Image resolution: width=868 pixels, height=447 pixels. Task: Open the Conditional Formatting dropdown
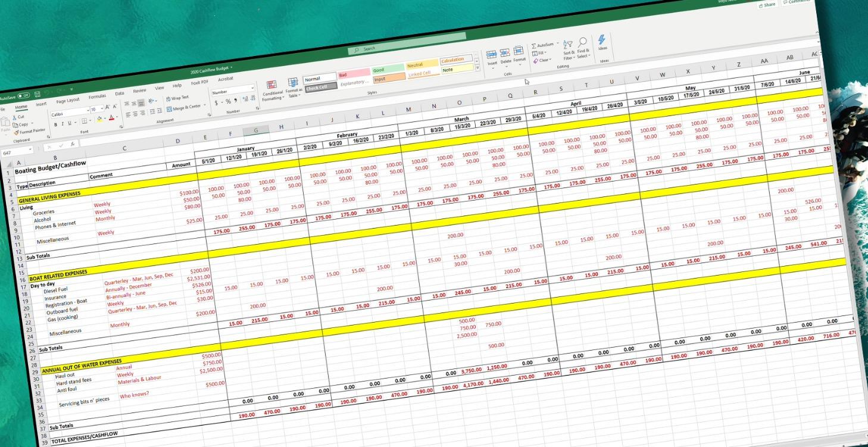tap(272, 89)
